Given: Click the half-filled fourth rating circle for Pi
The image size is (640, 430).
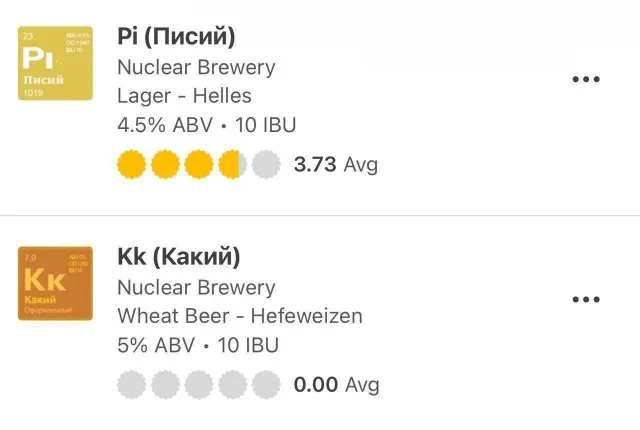Looking at the screenshot, I should [232, 164].
